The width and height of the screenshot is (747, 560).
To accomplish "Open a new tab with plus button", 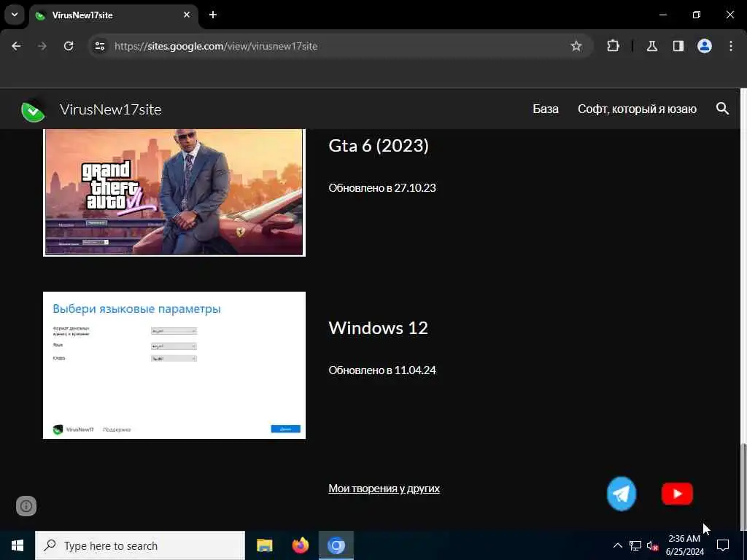I will click(x=213, y=15).
